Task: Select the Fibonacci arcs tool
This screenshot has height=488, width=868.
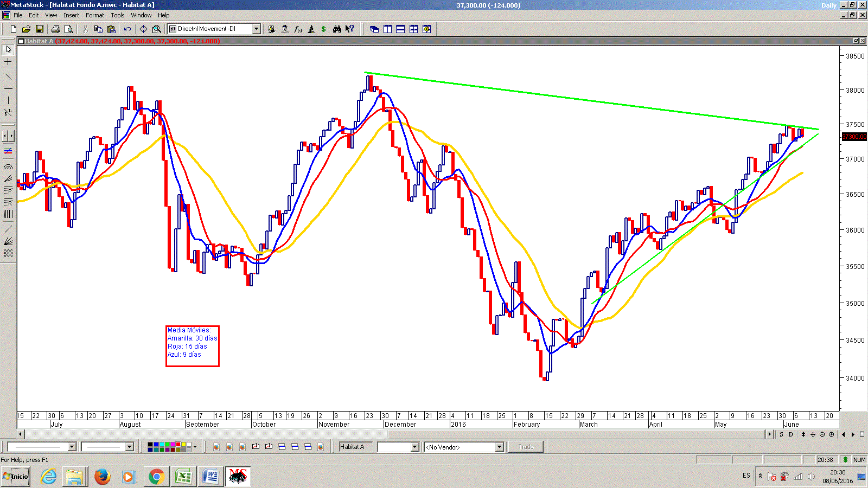Action: point(8,167)
